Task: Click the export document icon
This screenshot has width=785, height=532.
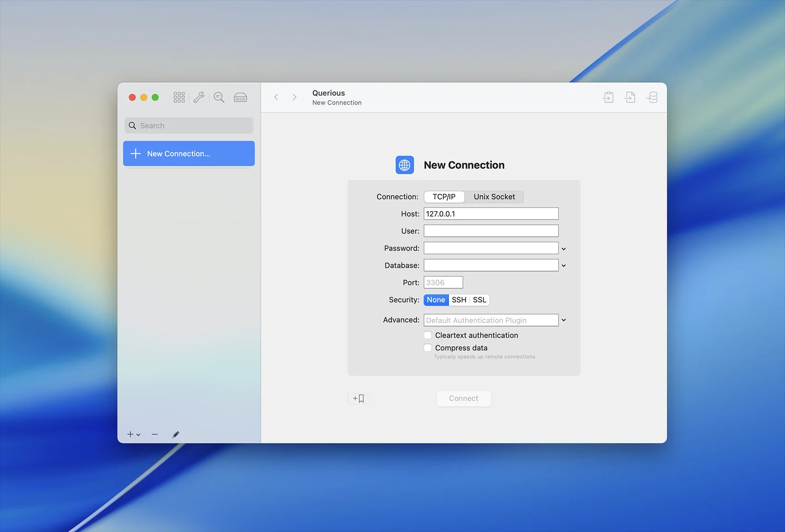Action: click(630, 97)
